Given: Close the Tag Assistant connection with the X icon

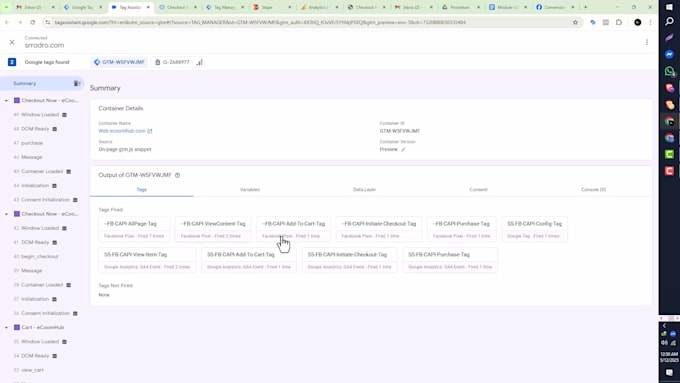Looking at the screenshot, I should tap(12, 42).
